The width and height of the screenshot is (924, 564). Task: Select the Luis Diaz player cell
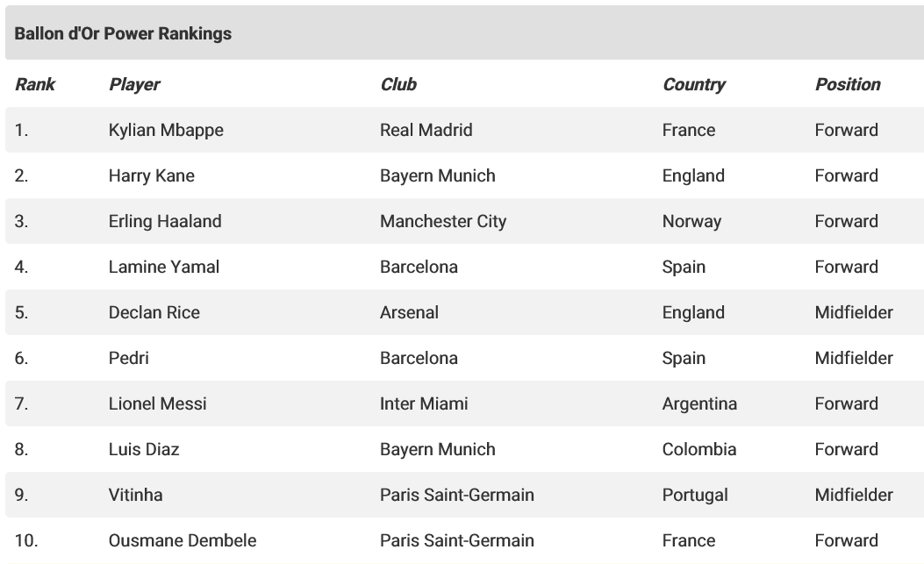144,449
